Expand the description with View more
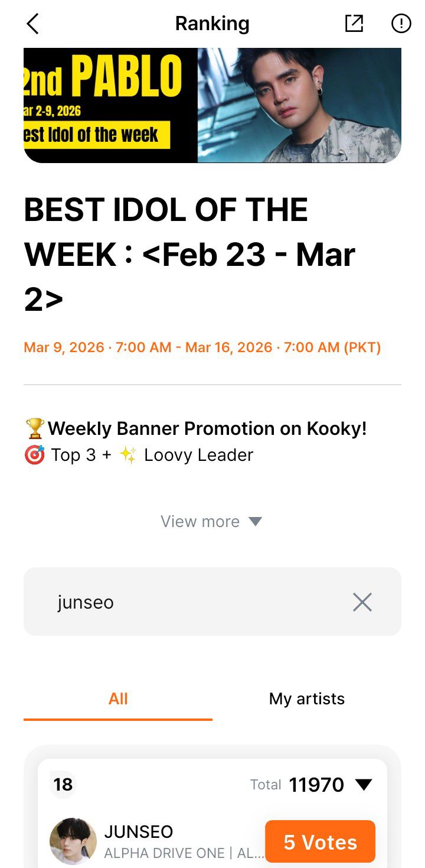Screen dimensions: 425x868 [211, 521]
